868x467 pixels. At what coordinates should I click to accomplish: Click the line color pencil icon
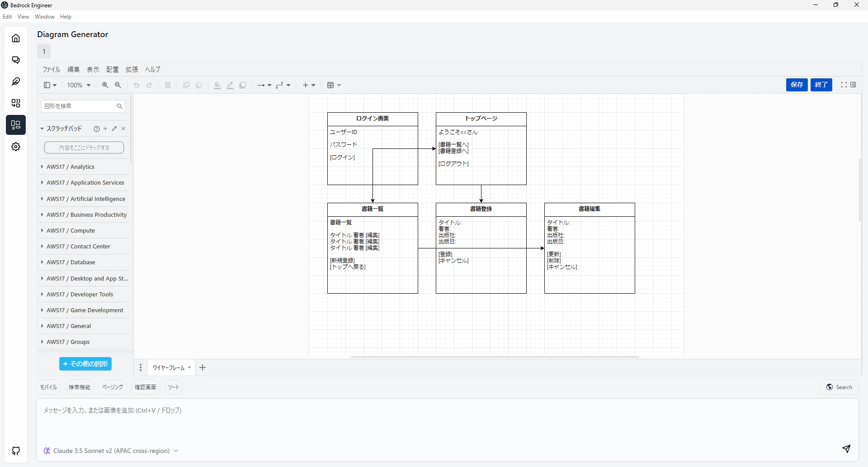[230, 85]
